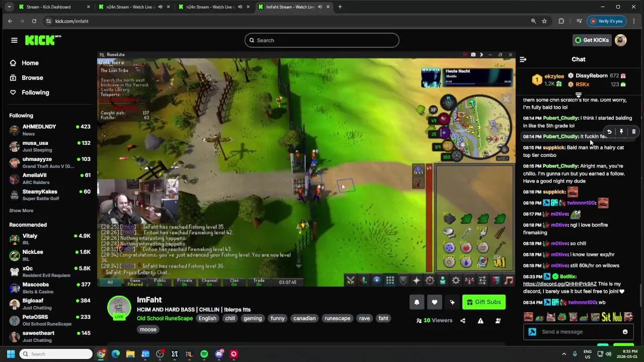Image resolution: width=644 pixels, height=362 pixels.
Task: Click Verify it's you profile chip
Action: tap(606, 21)
